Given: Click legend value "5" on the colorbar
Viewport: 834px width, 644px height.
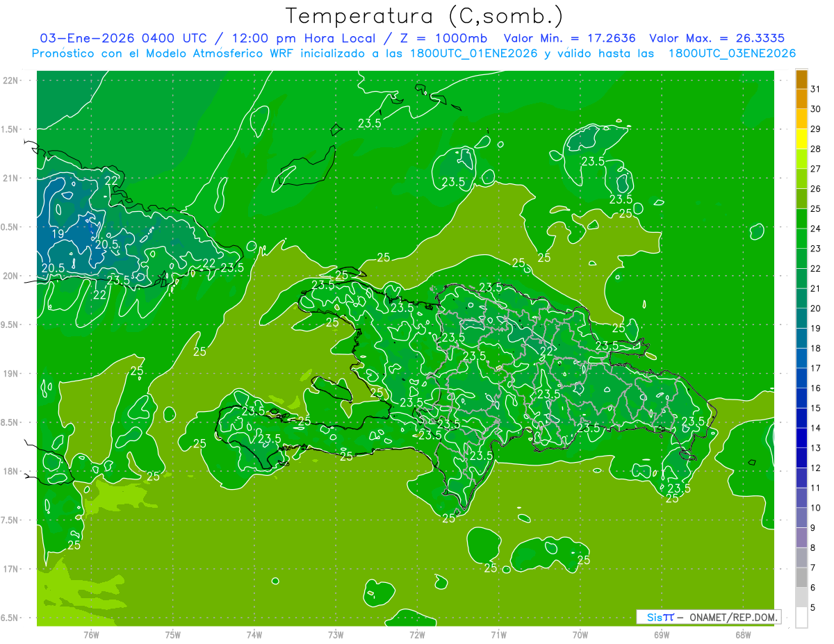Looking at the screenshot, I should pos(813,608).
